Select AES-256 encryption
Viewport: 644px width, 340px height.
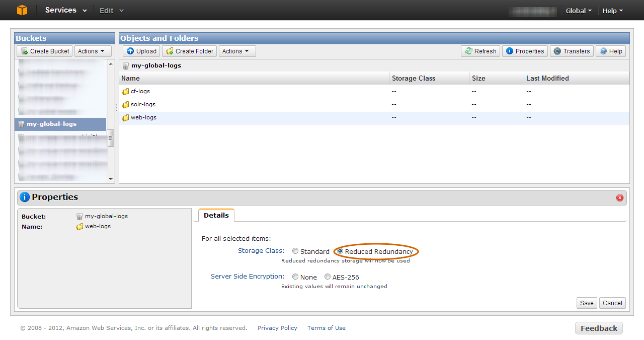[328, 277]
